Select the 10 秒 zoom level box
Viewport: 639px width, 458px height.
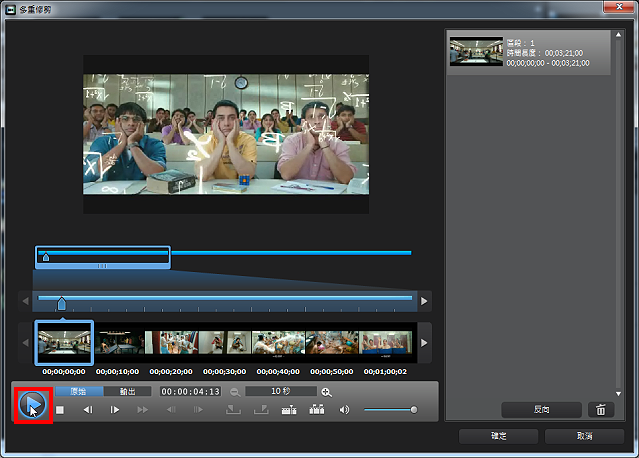pos(281,392)
